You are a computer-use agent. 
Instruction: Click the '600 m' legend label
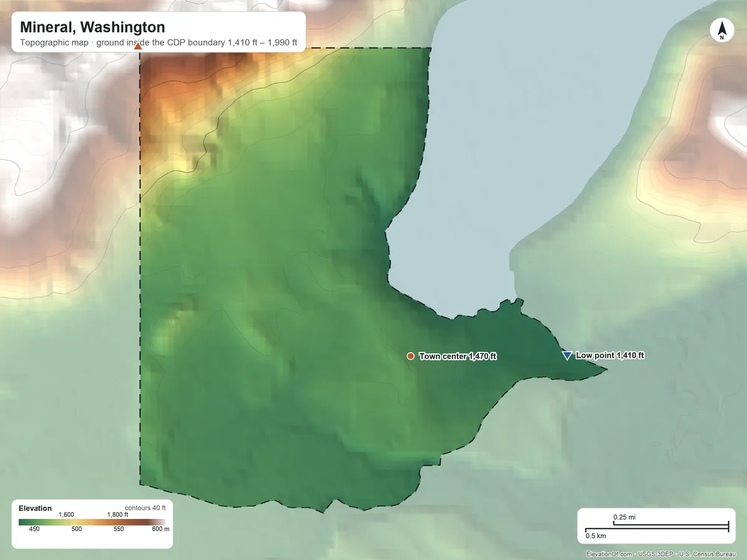[x=159, y=530]
